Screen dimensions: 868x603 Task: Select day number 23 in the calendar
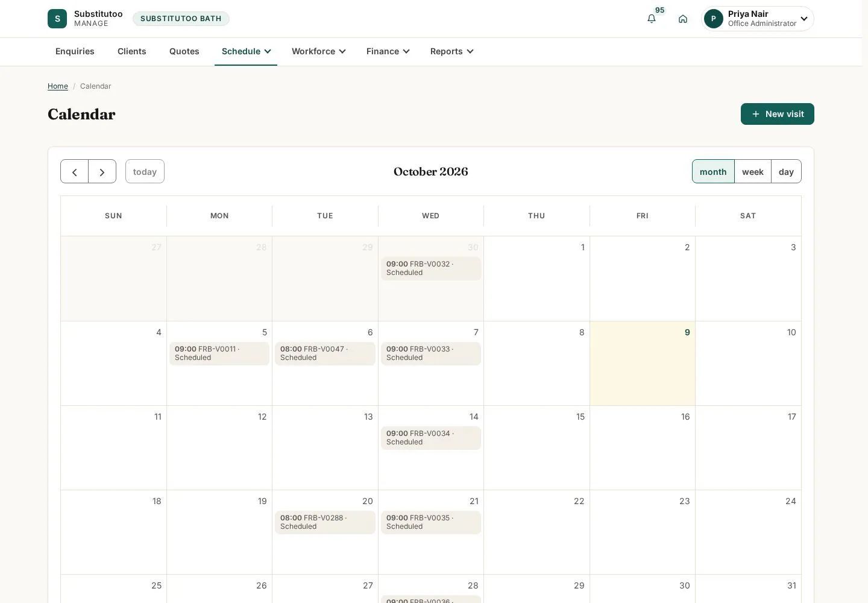[x=685, y=501]
